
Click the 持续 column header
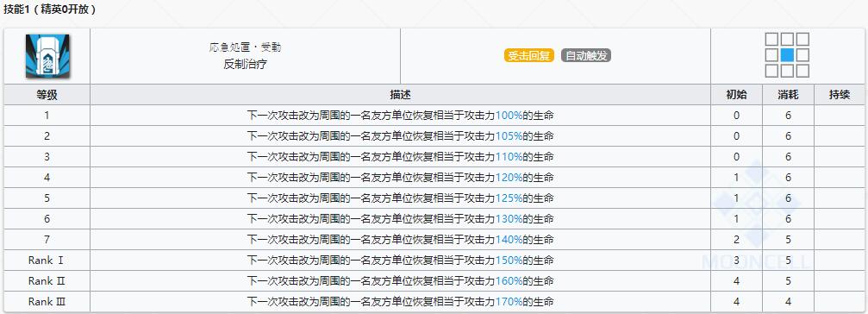[840, 95]
